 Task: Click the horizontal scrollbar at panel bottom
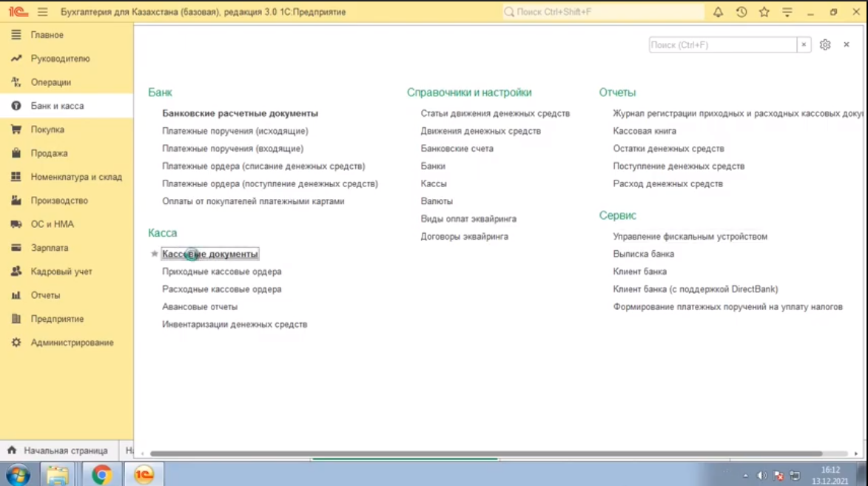tap(486, 453)
